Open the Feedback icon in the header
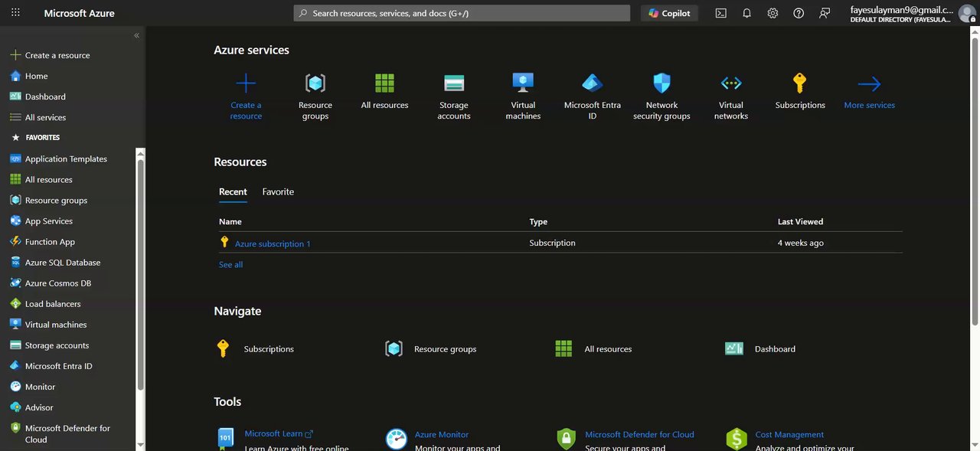The image size is (980, 451). click(x=825, y=13)
